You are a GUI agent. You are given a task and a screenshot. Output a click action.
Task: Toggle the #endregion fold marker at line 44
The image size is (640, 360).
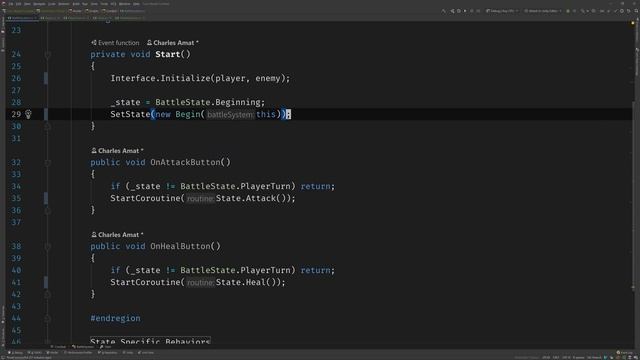[x=48, y=318]
